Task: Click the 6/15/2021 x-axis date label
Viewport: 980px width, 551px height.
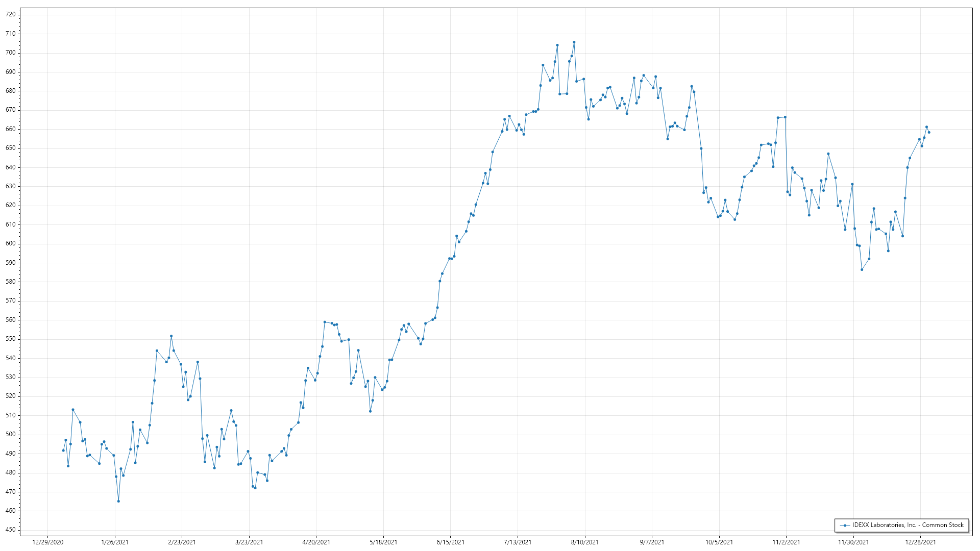Action: (450, 542)
